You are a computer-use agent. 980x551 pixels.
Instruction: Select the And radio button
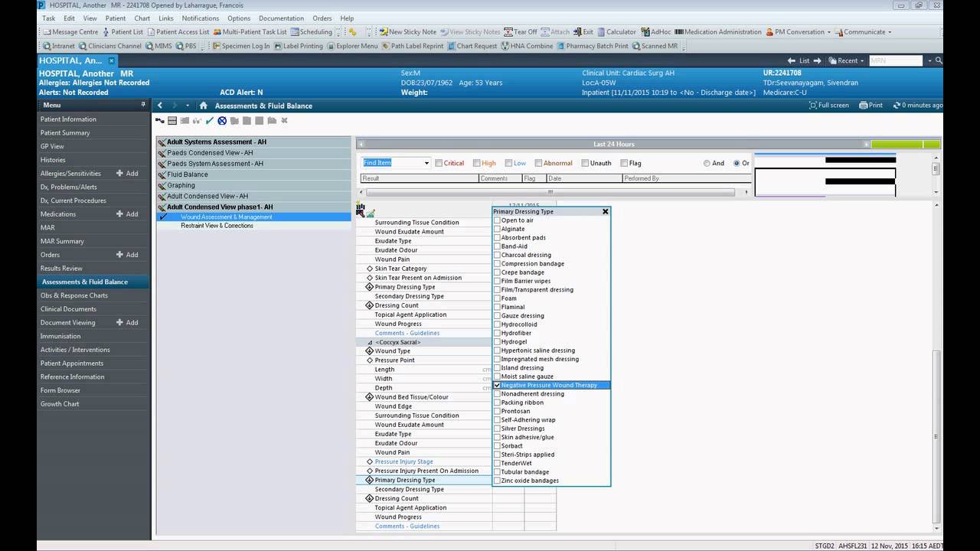click(707, 163)
